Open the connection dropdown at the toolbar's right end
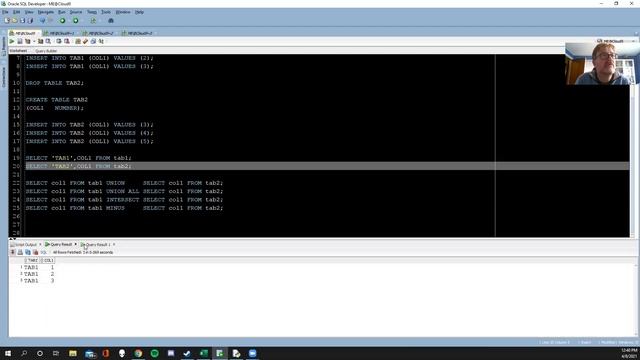Viewport: 640px width, 360px height. 633,42
